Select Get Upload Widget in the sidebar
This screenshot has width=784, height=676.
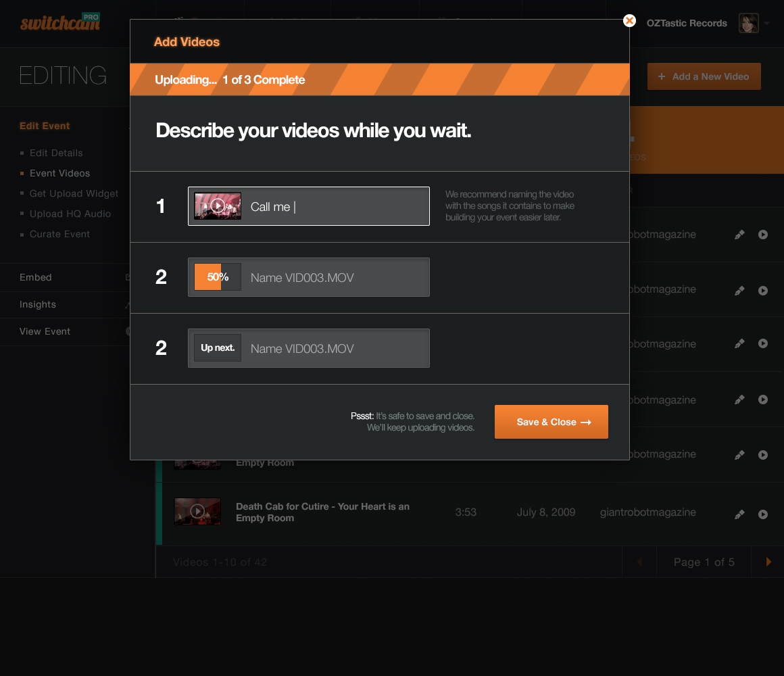(74, 193)
